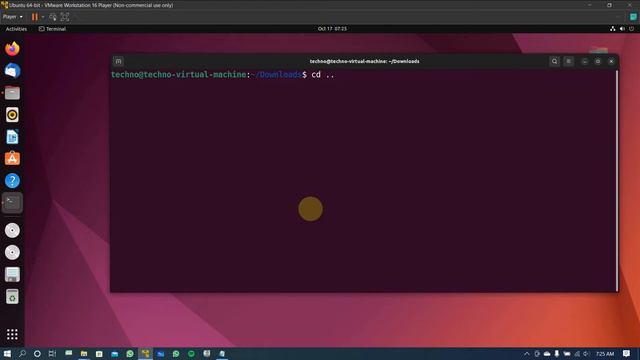This screenshot has width=640, height=360.
Task: Open OneDrive cloud tray icon
Action: click(x=547, y=354)
